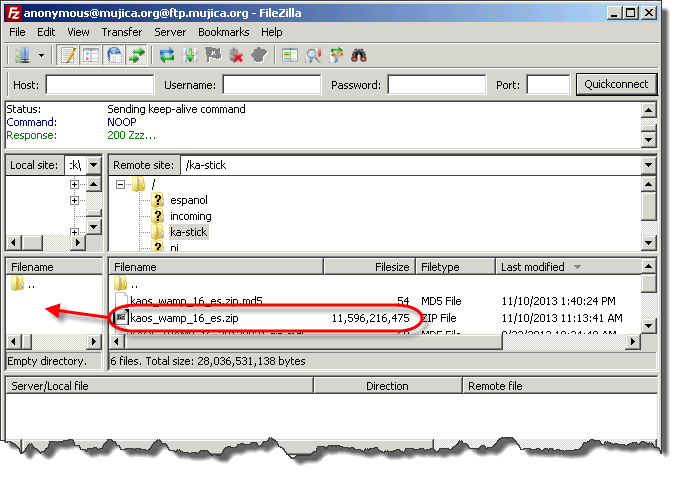Open the Edit menu
This screenshot has width=678, height=479.
click(46, 32)
